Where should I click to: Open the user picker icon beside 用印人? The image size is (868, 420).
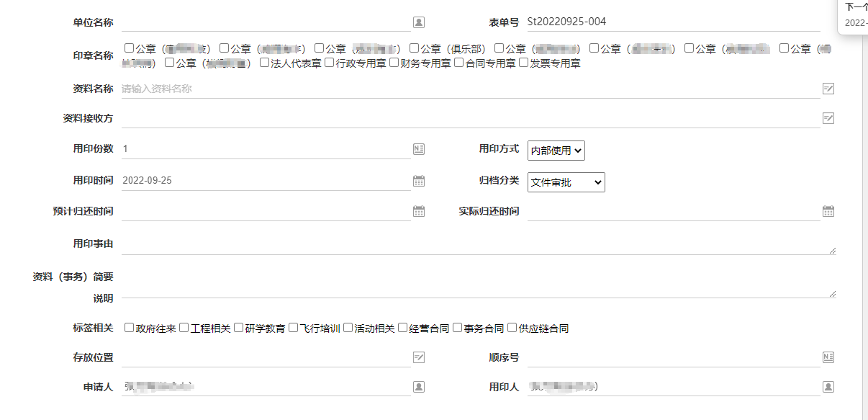(x=828, y=386)
